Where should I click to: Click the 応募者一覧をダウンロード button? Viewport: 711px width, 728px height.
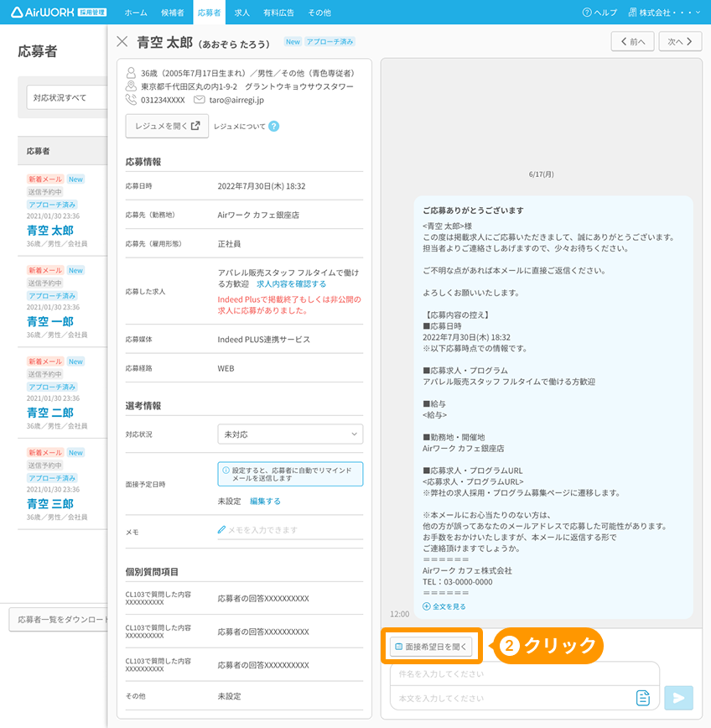[x=59, y=620]
